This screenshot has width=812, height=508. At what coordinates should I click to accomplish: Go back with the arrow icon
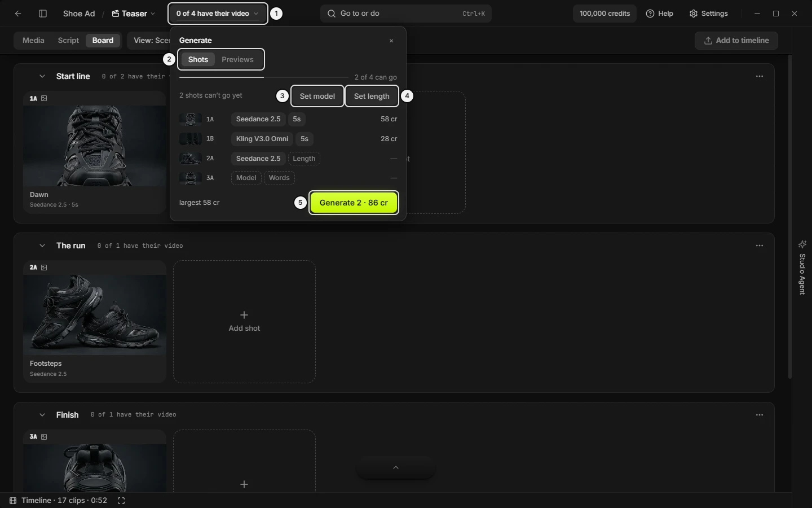18,14
